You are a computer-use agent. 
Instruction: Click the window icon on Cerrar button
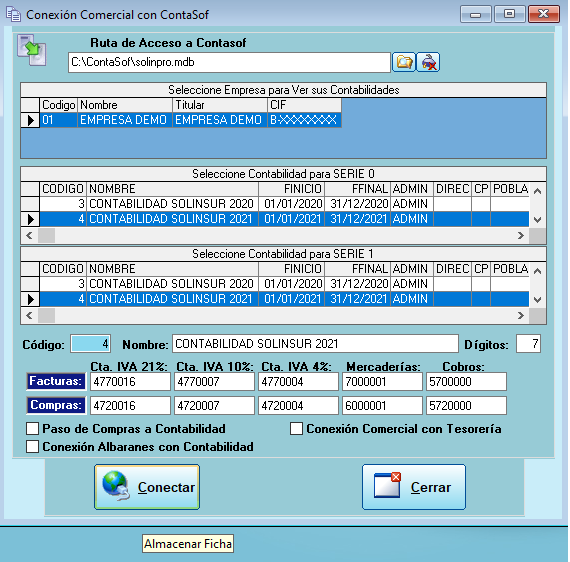[x=388, y=485]
